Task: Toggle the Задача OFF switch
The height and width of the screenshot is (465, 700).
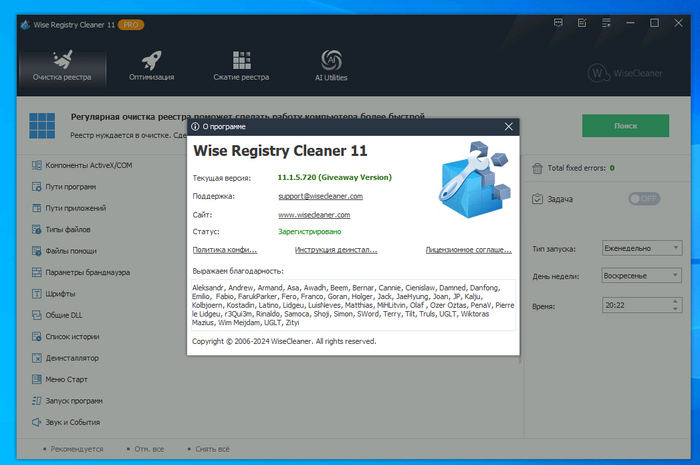Action: (x=644, y=199)
